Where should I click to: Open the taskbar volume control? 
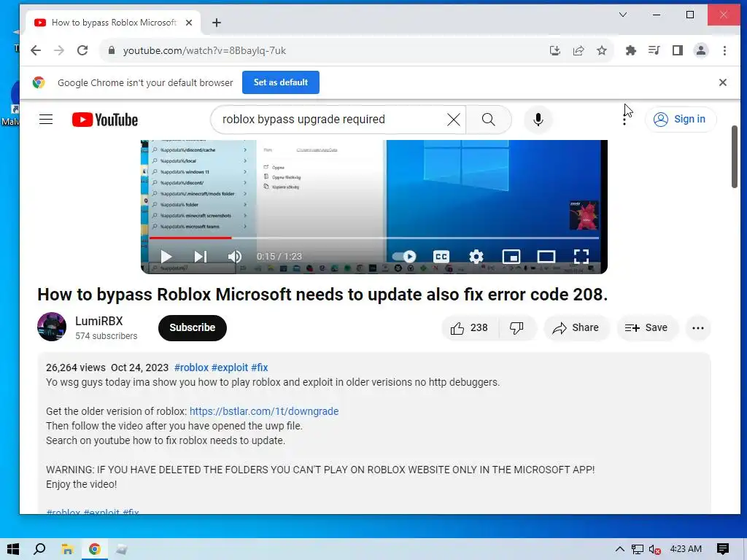point(654,550)
